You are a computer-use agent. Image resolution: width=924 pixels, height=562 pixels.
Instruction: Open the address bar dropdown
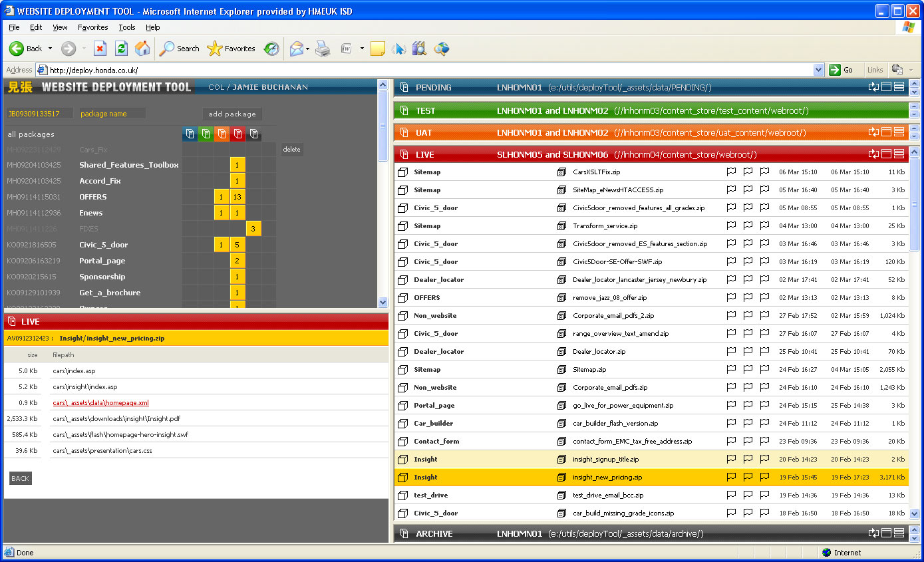pyautogui.click(x=818, y=70)
